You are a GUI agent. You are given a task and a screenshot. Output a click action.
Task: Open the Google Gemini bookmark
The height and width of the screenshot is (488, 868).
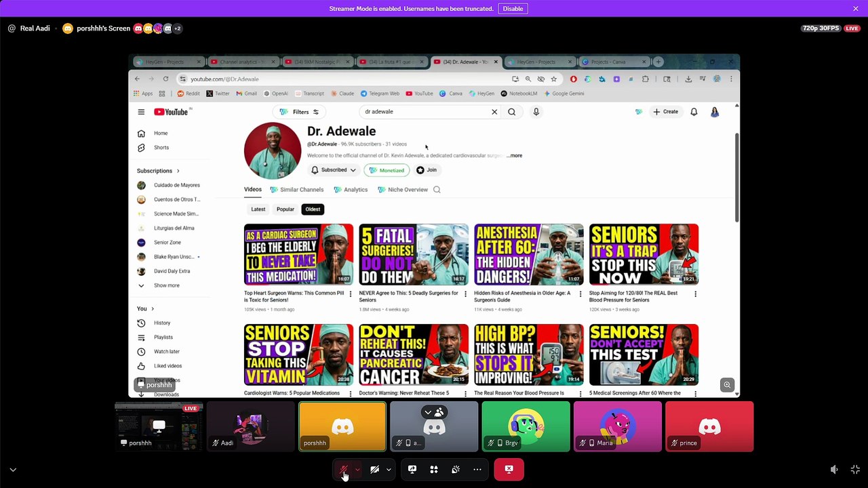point(564,94)
